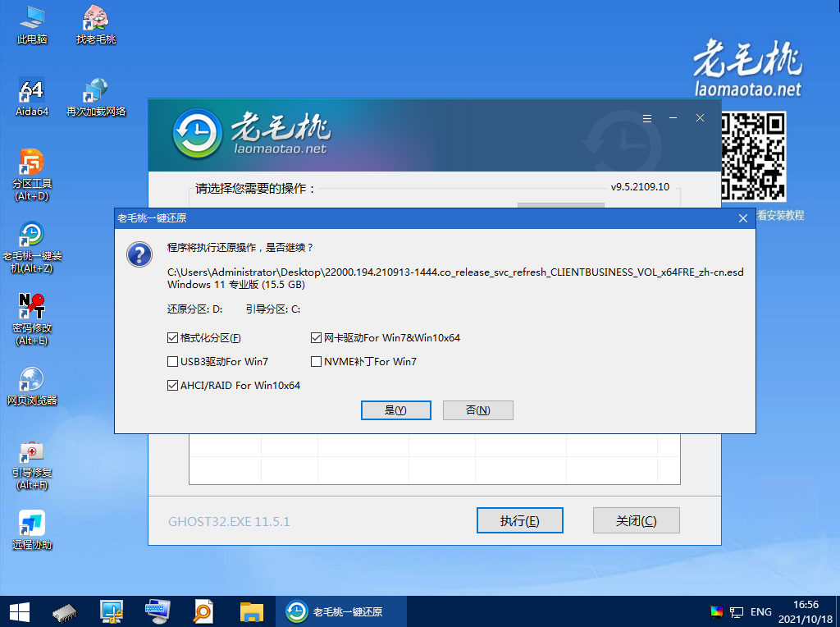Screen dimensions: 840x627
Task: Click the GHOST32.EXE 11.5.1 text
Action: 229,522
